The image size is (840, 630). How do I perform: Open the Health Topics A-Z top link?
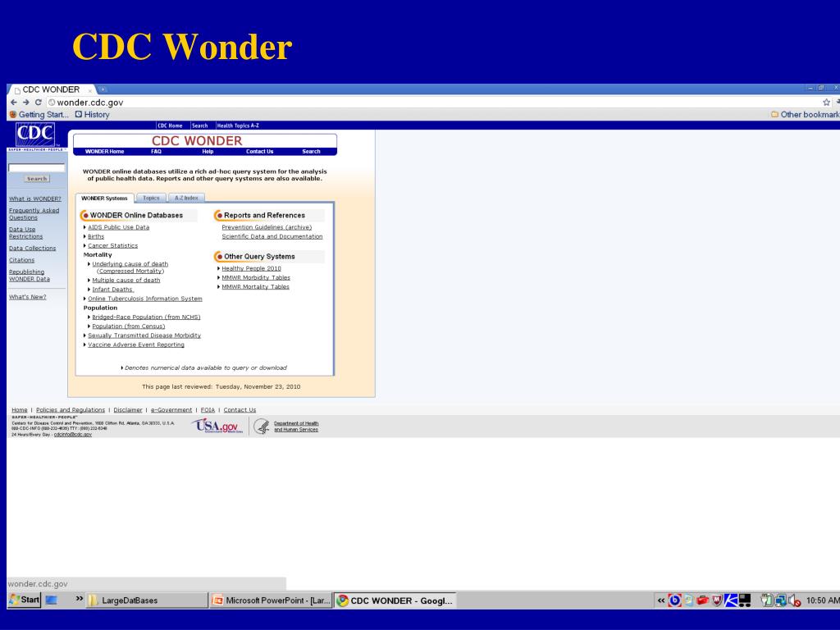[238, 126]
